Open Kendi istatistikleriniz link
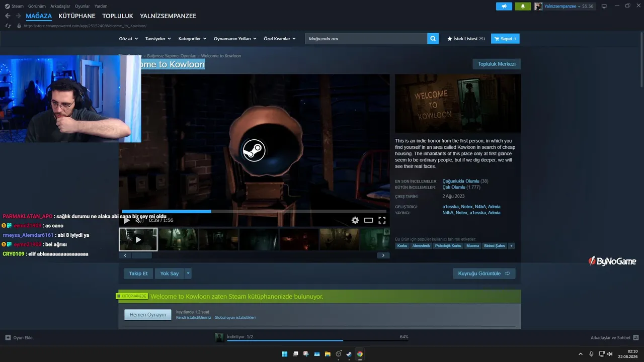This screenshot has height=362, width=644. 194,318
